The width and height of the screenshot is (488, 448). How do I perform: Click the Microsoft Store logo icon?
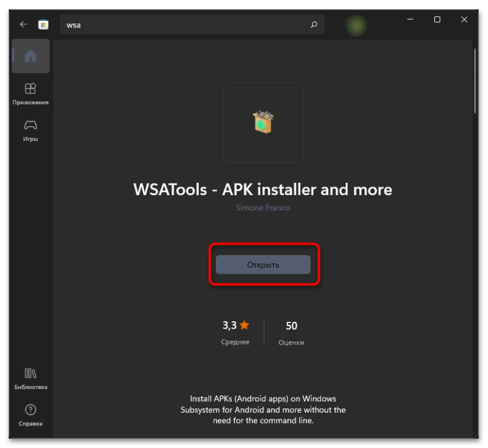(43, 24)
